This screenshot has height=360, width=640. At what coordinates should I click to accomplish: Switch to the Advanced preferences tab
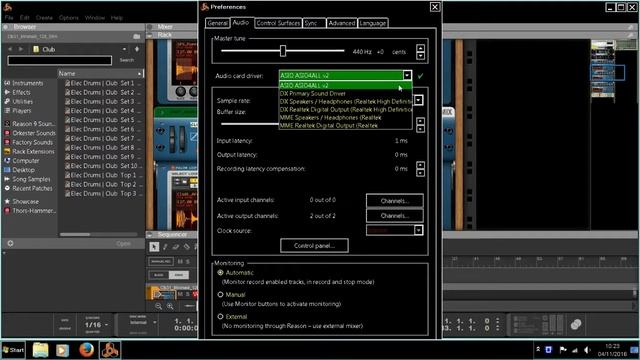[342, 23]
